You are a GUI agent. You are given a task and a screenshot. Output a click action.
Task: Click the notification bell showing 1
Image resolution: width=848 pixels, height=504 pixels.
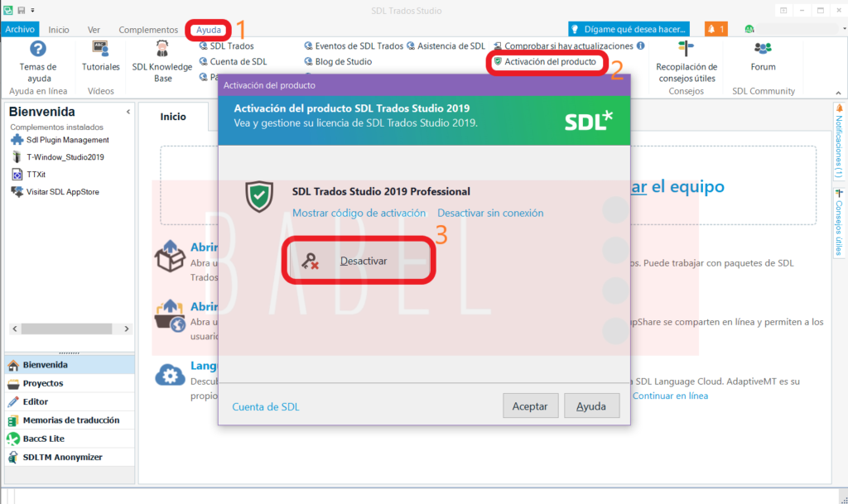716,29
